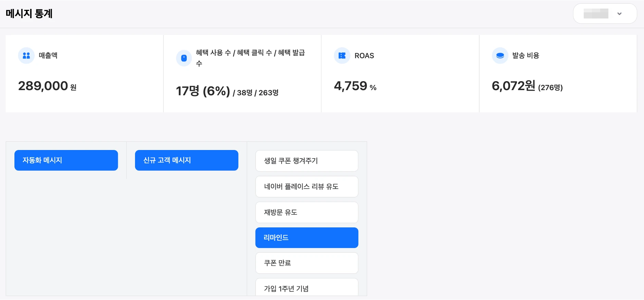Select the highlighted 리마인드 item
This screenshot has height=300, width=644.
(307, 238)
